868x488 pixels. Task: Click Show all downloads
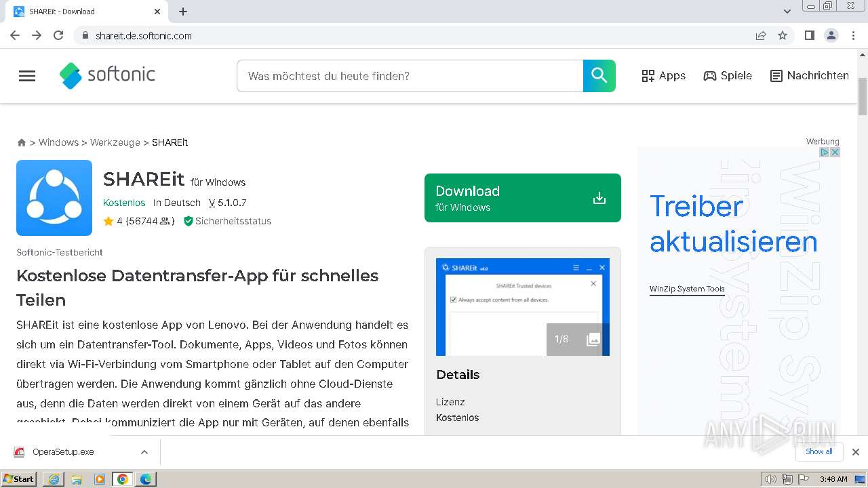point(819,451)
